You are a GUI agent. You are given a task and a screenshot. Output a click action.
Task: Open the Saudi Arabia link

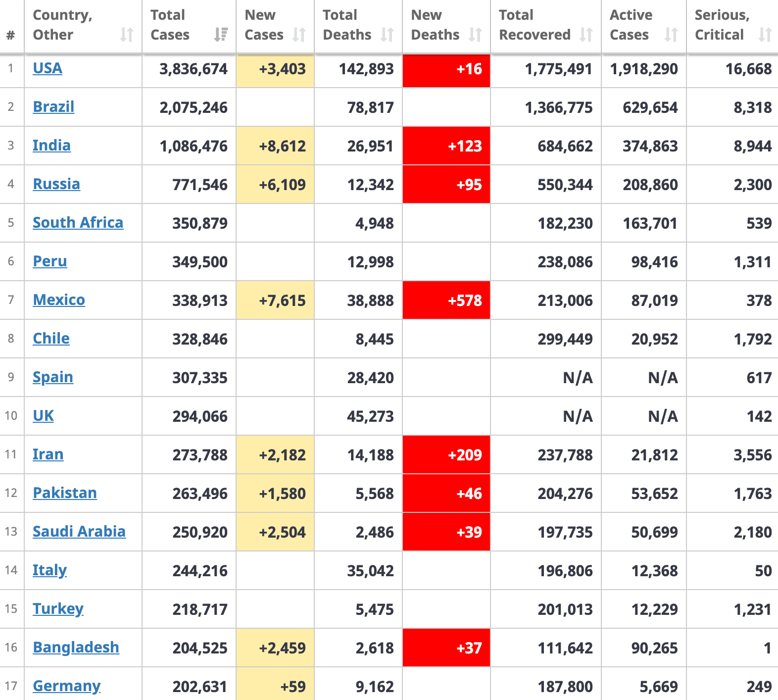79,532
